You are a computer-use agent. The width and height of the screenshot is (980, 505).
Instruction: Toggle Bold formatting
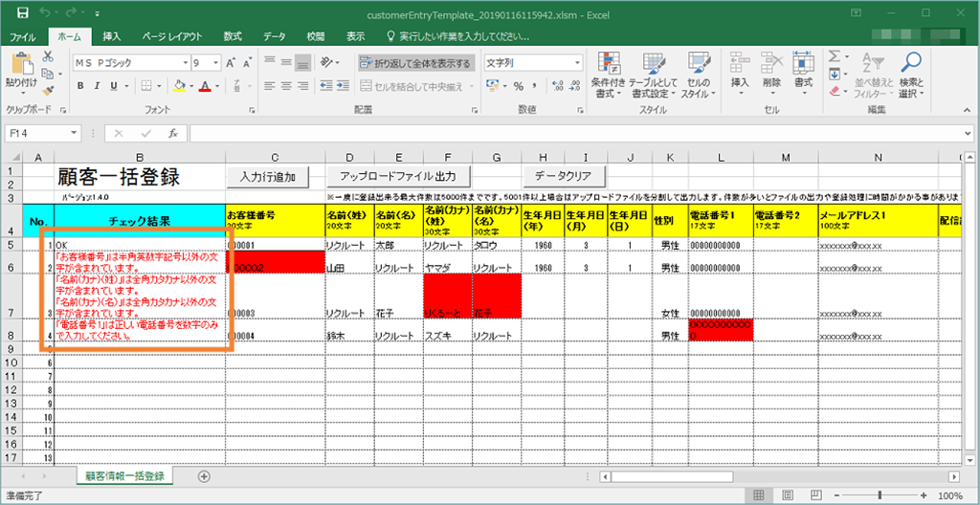(x=81, y=86)
